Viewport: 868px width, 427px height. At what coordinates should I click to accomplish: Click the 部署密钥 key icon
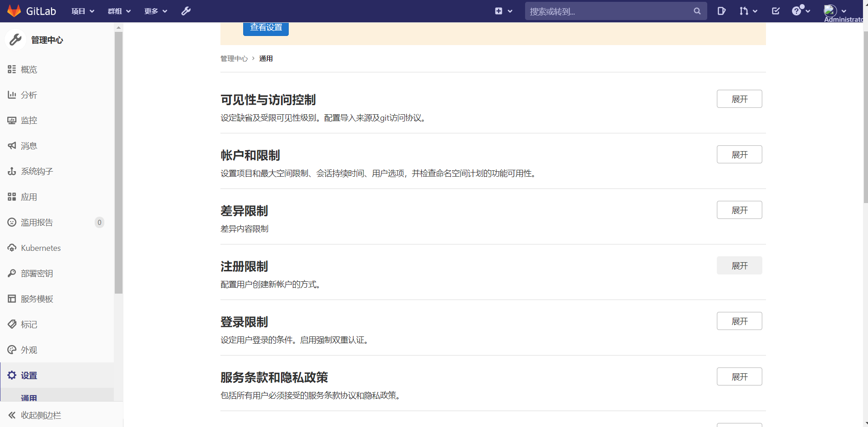point(12,273)
